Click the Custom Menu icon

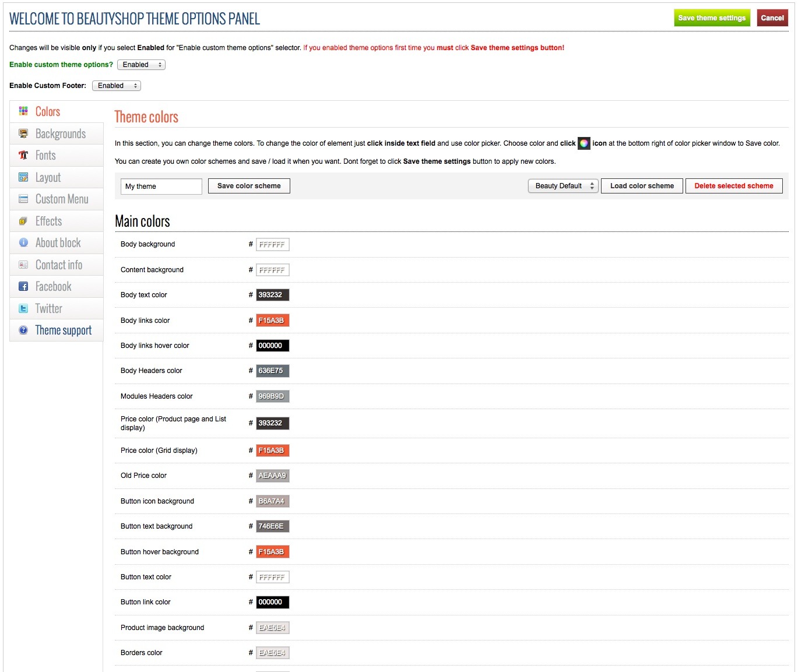click(23, 199)
